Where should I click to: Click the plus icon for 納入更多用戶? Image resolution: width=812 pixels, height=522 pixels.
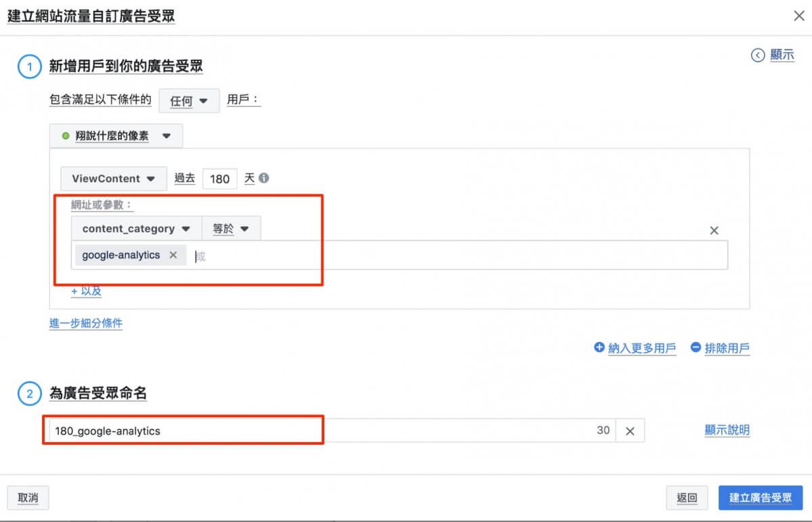point(599,347)
